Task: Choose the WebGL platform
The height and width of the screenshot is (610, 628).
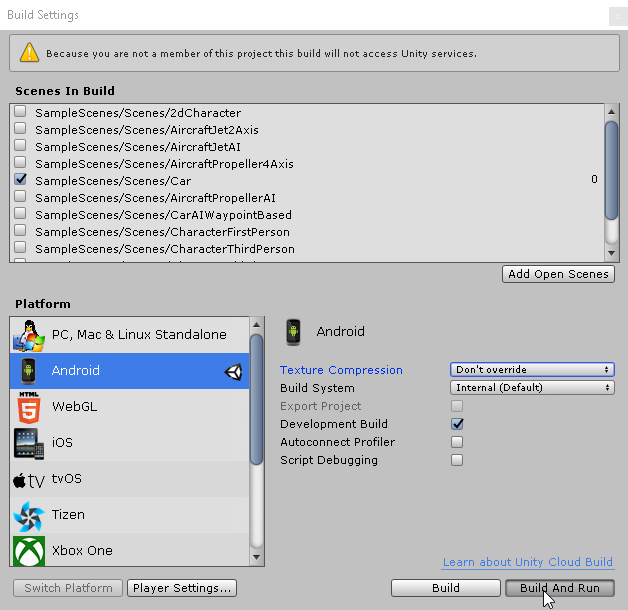Action: click(x=129, y=407)
